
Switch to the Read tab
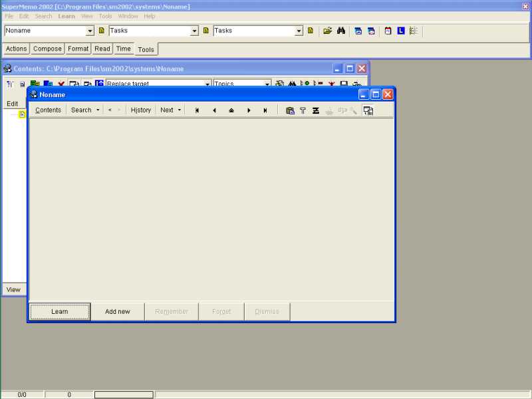[x=102, y=49]
